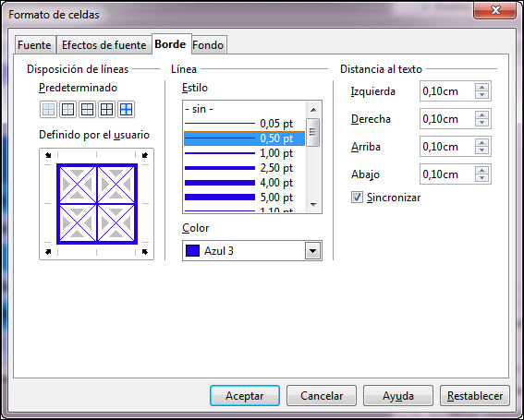Click the Restablecer button
524x420 pixels.
475,396
